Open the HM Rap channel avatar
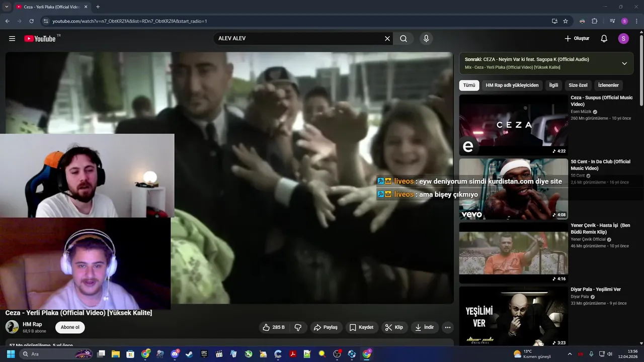The height and width of the screenshot is (362, 644). (x=12, y=327)
